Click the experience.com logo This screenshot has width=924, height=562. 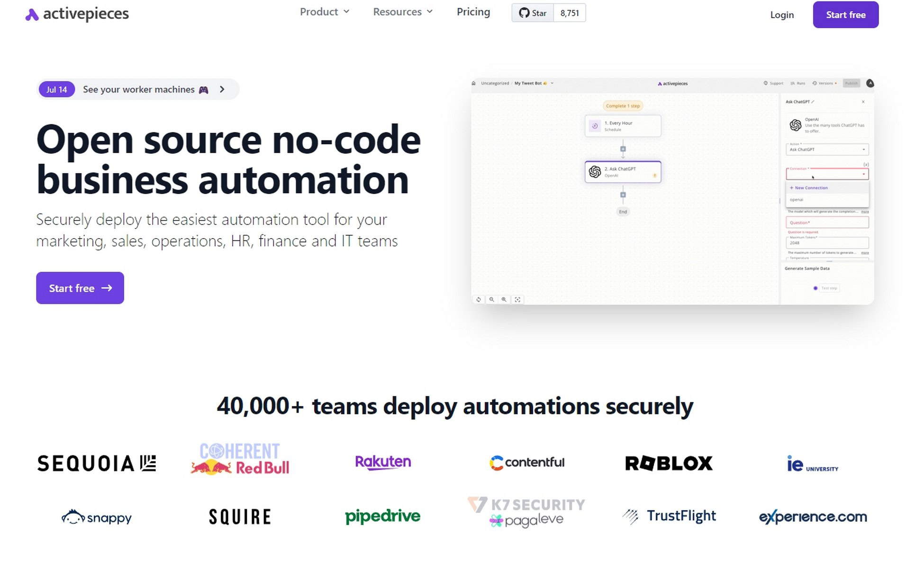coord(813,517)
